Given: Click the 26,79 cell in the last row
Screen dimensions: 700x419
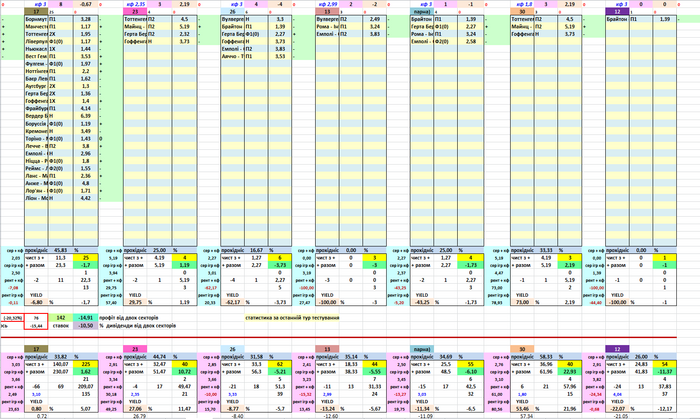Looking at the screenshot, I should coord(135,416).
